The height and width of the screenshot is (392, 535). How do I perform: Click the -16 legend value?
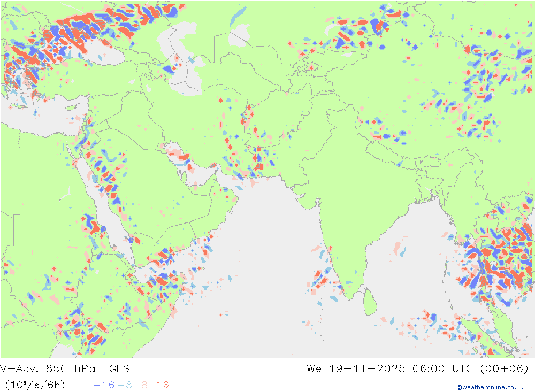coord(104,385)
